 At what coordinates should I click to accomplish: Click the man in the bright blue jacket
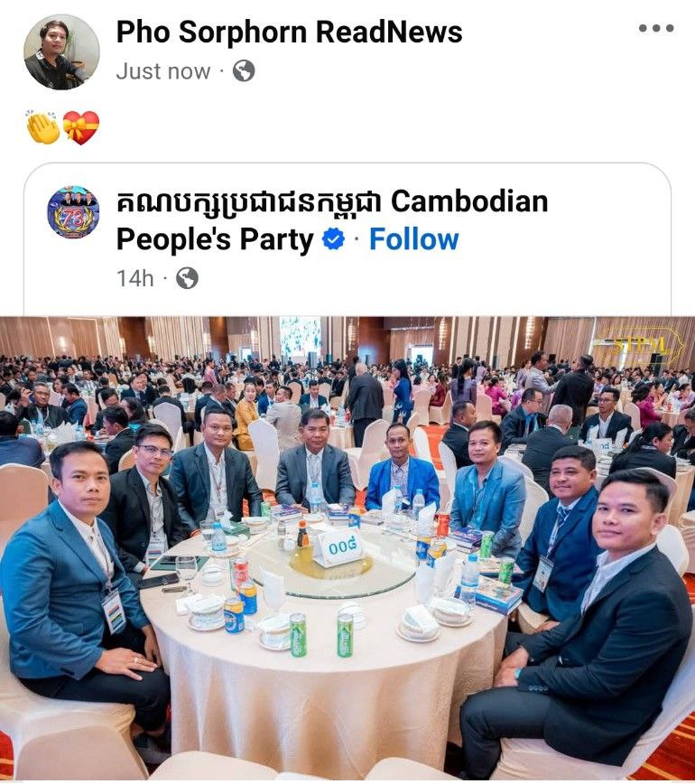coord(403,470)
